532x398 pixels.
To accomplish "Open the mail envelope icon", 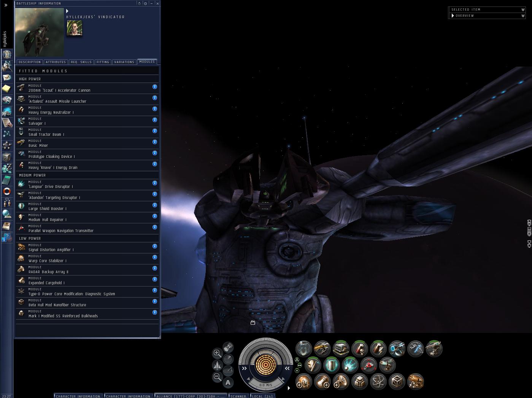I will (7, 77).
